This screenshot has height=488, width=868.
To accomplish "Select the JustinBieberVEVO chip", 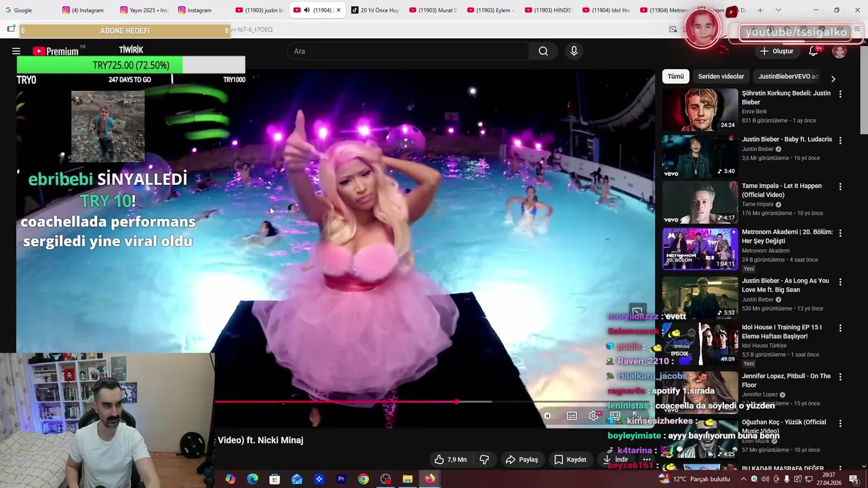I will pyautogui.click(x=788, y=77).
